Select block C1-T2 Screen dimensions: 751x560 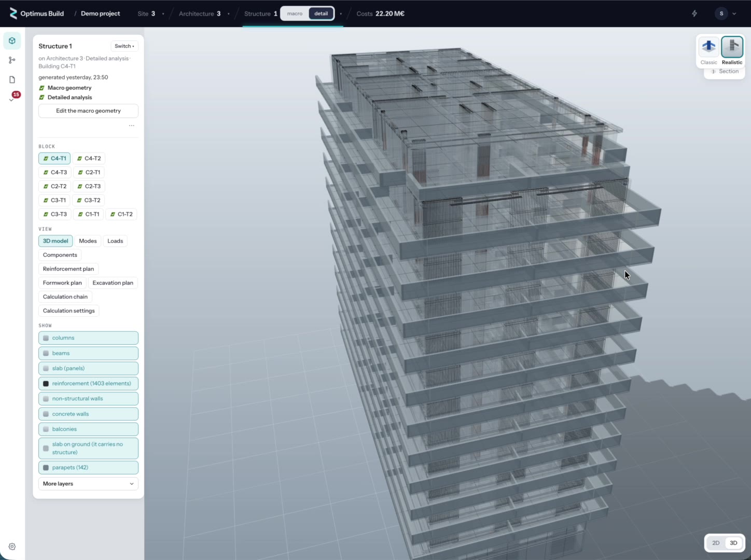coord(121,214)
